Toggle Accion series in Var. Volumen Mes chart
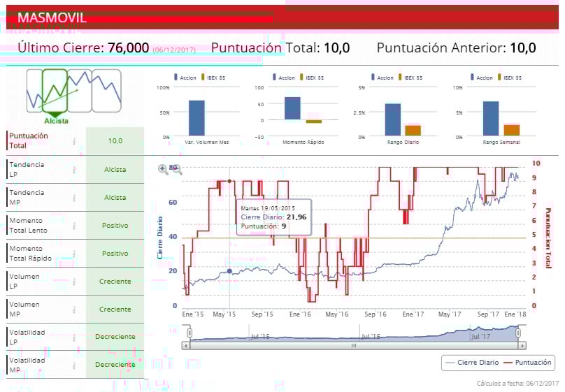 click(x=185, y=78)
